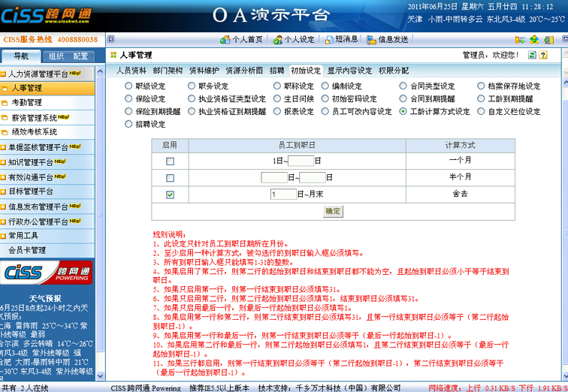Switch to the 部门架构 tab

(167, 71)
